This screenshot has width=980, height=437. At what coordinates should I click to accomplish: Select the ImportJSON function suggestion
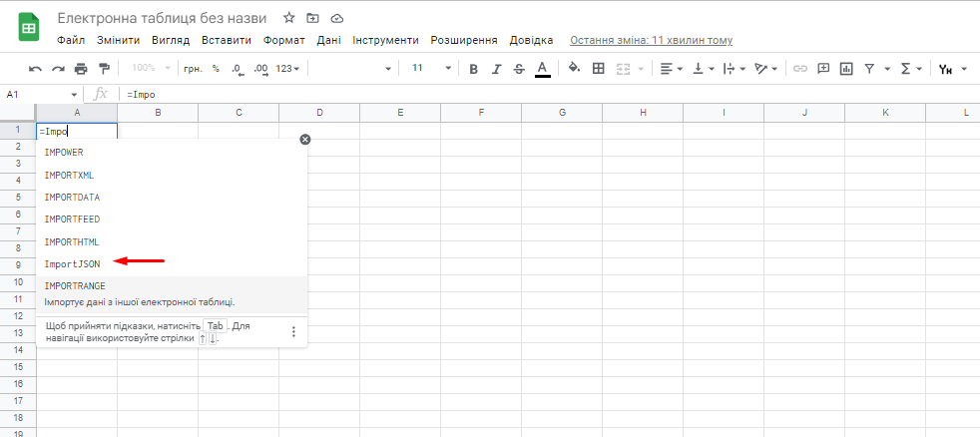click(72, 263)
